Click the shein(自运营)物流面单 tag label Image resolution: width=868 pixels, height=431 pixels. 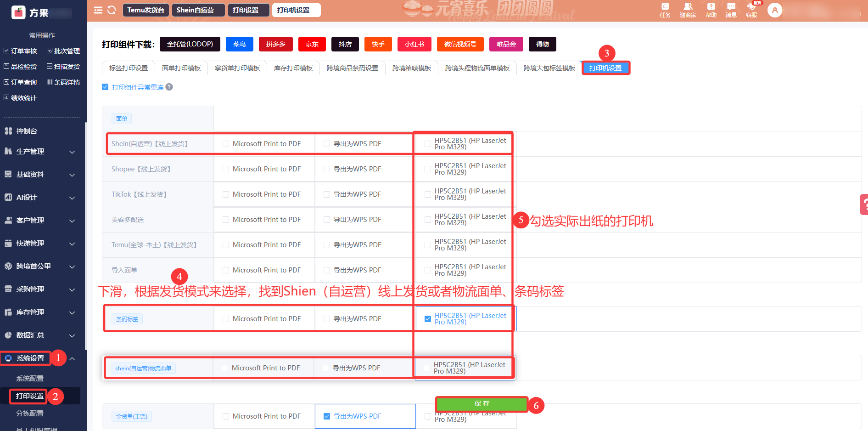(x=143, y=368)
